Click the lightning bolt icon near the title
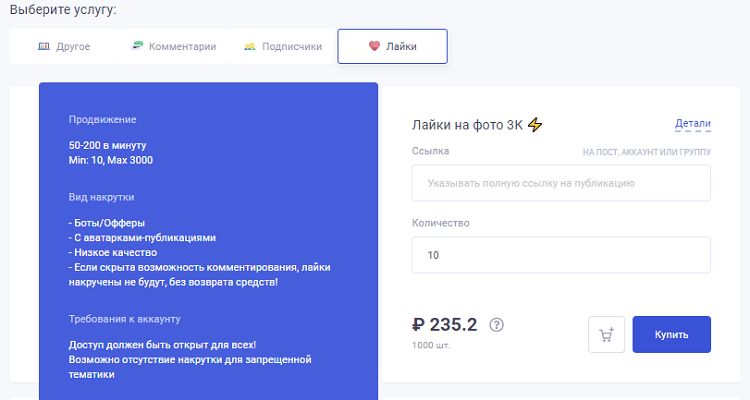This screenshot has width=750, height=400. click(535, 125)
